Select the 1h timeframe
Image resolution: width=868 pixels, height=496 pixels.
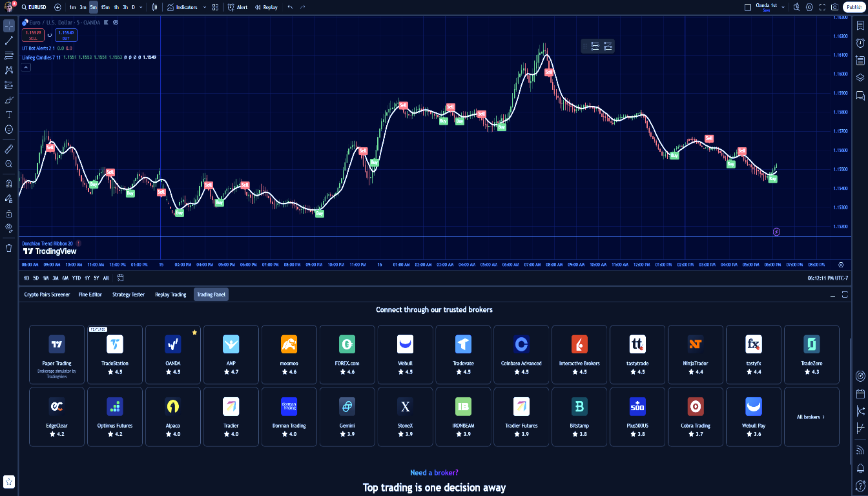click(116, 7)
